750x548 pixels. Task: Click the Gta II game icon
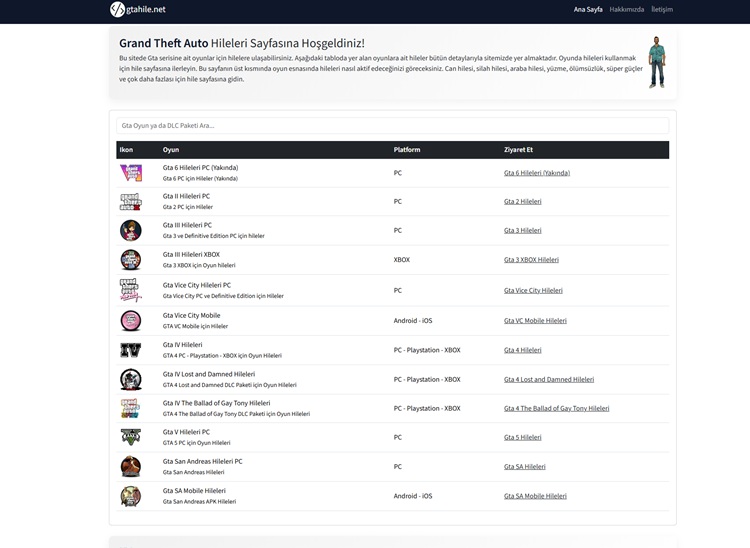[x=131, y=202]
